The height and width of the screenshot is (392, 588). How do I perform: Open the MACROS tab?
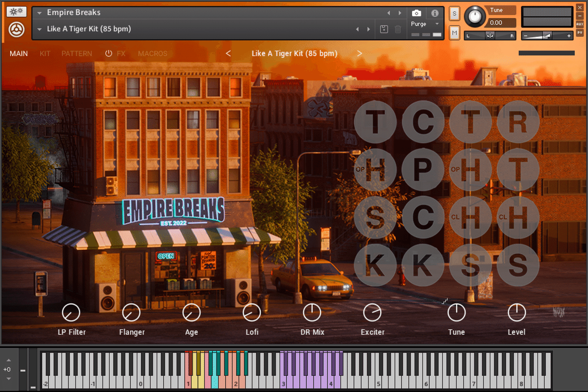(153, 53)
